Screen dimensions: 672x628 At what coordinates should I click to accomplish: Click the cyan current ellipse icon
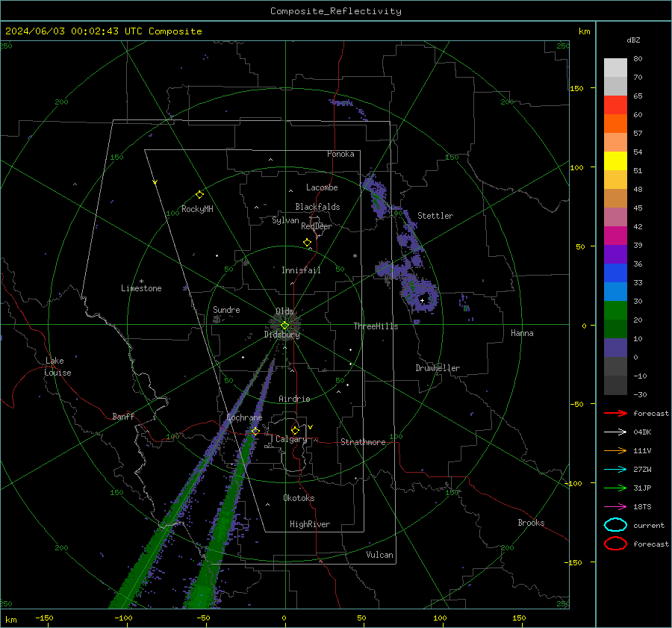coord(615,525)
